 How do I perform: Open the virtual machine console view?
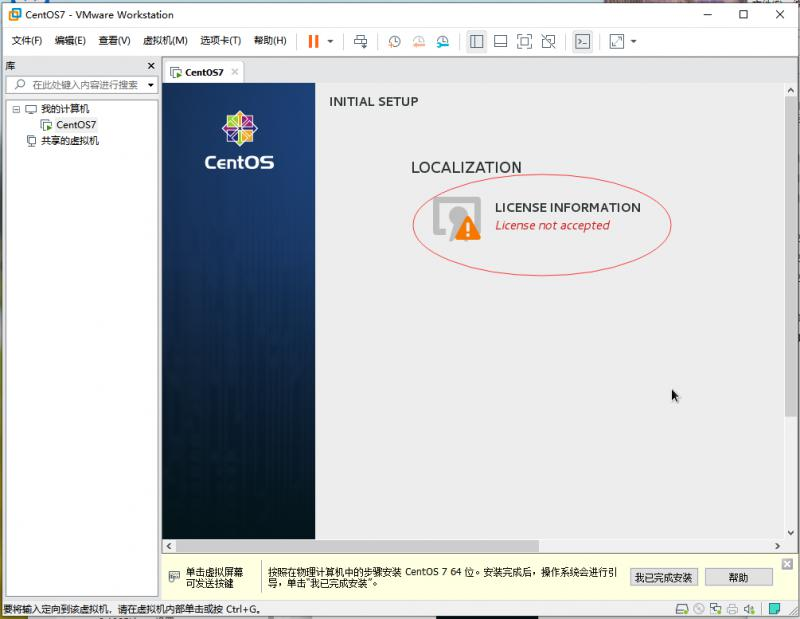(581, 41)
